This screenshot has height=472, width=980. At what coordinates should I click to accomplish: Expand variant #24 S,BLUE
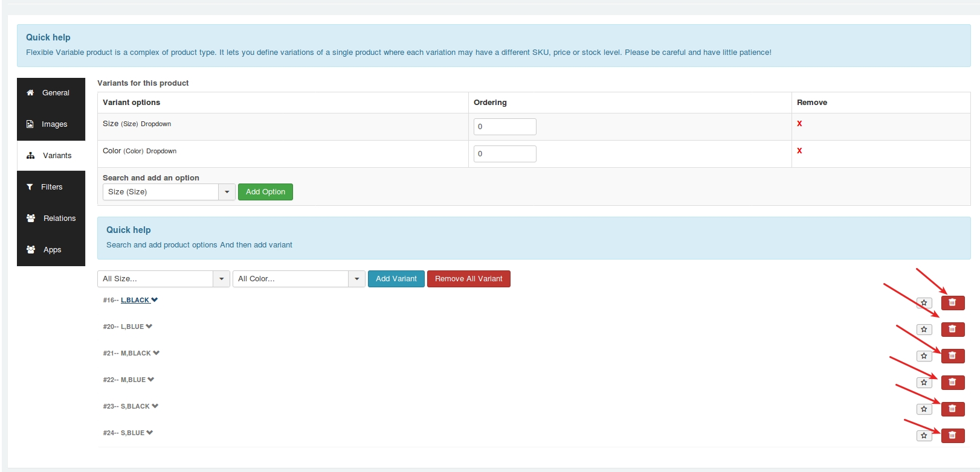click(137, 433)
